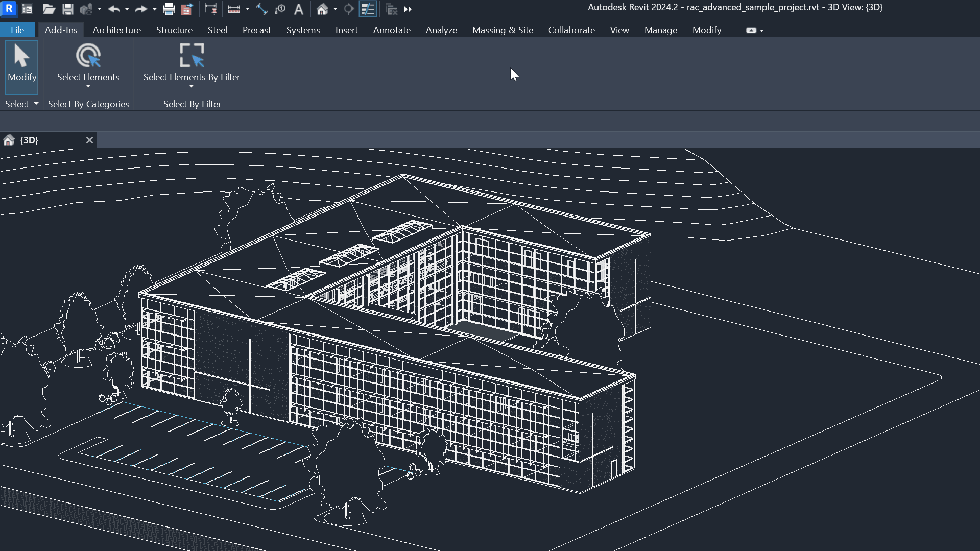Expand the Select Elements dropdown arrow

click(88, 87)
